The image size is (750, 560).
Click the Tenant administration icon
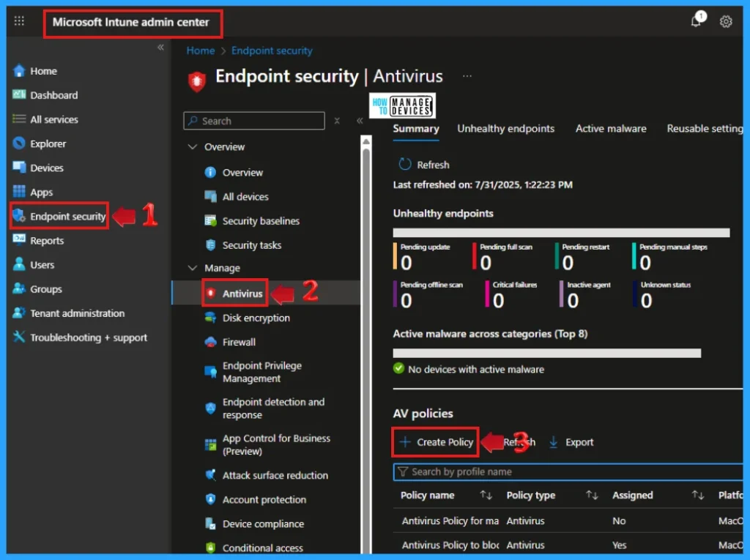18,313
